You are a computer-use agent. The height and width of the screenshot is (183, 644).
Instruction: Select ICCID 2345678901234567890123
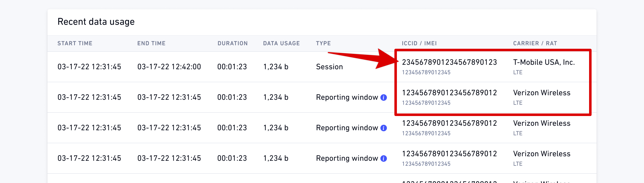(449, 62)
